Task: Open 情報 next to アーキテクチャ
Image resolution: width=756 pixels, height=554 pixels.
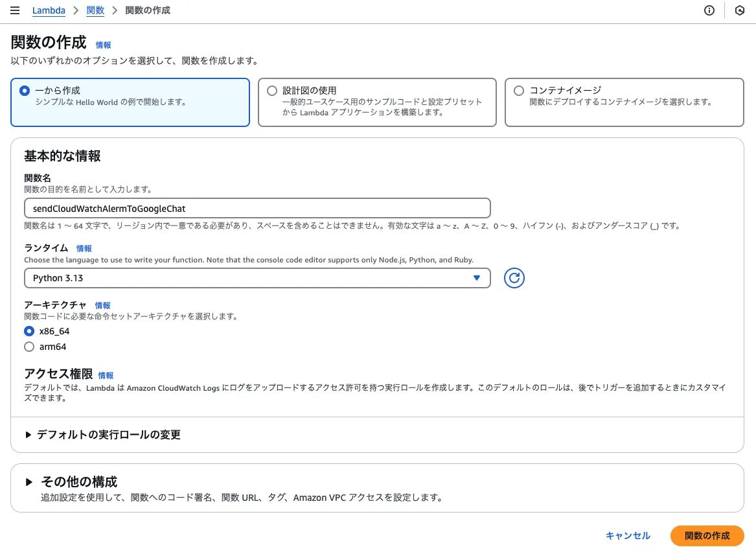Action: (102, 305)
